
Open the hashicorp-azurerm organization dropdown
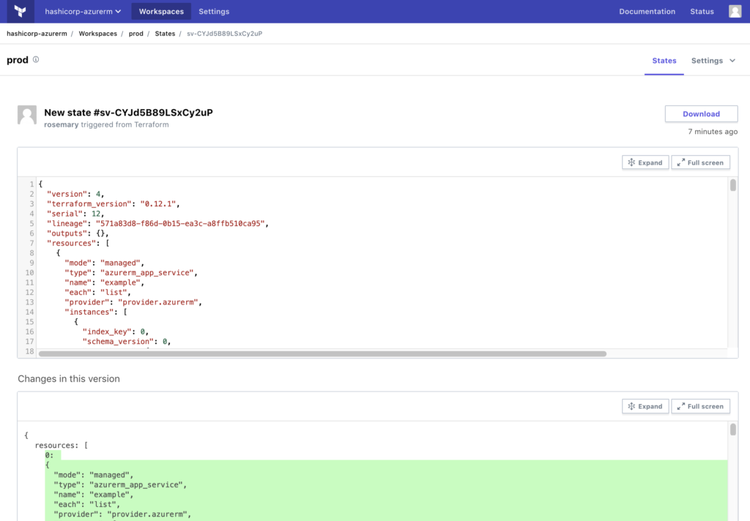[83, 12]
